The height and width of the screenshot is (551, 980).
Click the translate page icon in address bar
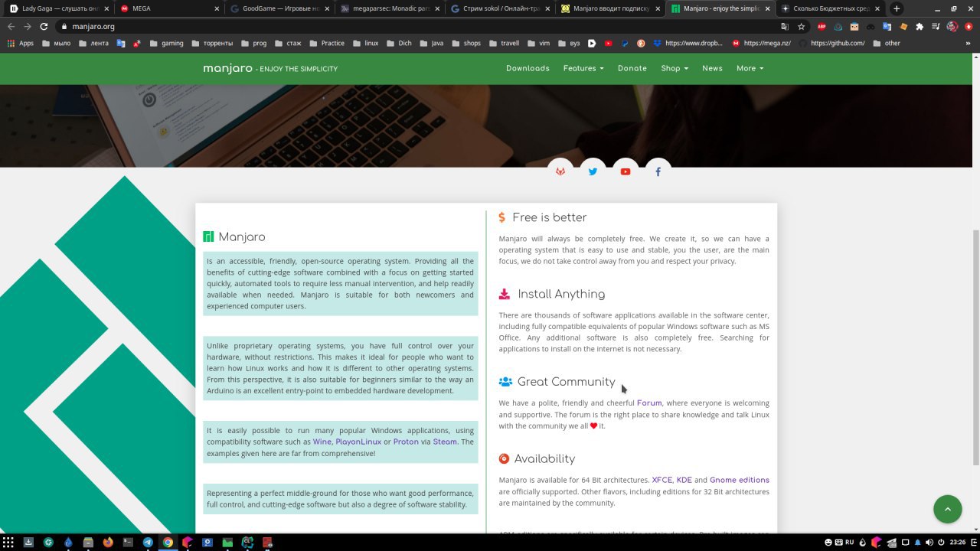click(x=785, y=26)
